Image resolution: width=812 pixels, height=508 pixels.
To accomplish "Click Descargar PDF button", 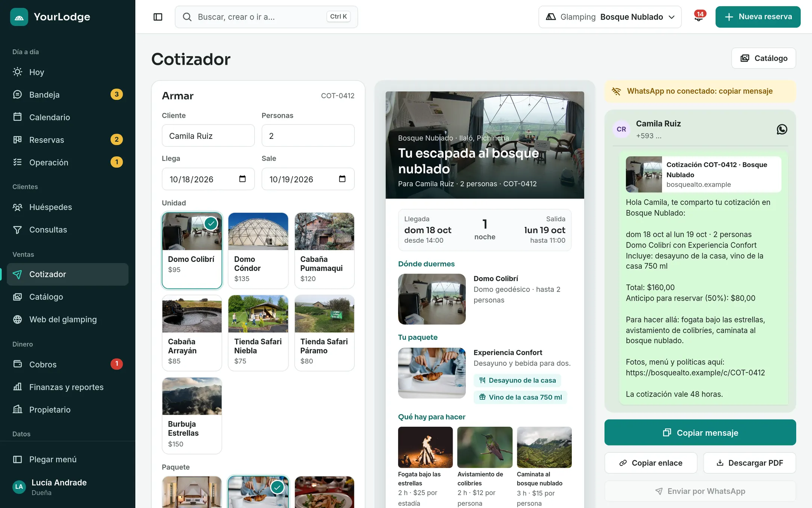I will [x=750, y=463].
